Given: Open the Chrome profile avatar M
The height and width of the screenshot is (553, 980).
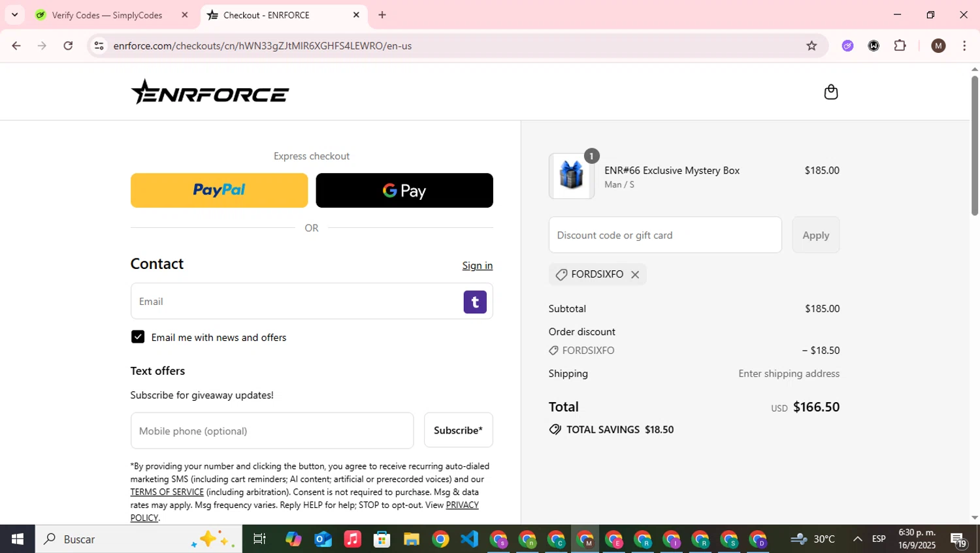Looking at the screenshot, I should coord(938,46).
